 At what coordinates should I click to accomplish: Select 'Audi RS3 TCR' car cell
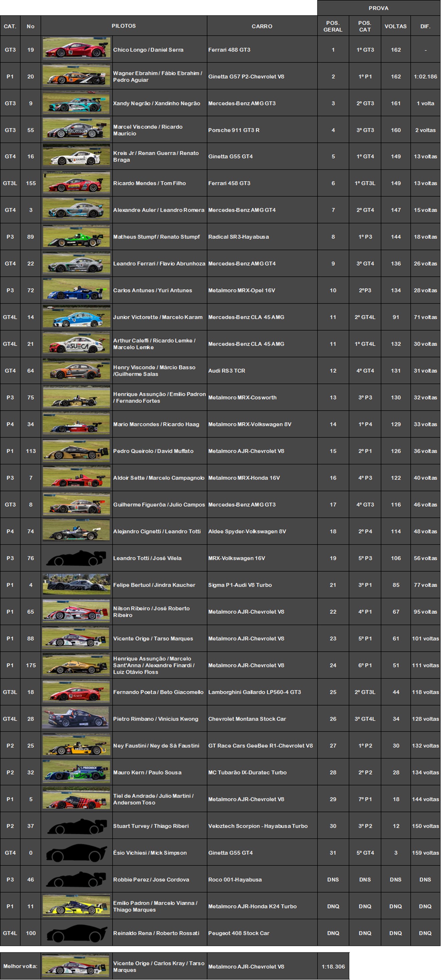(262, 371)
